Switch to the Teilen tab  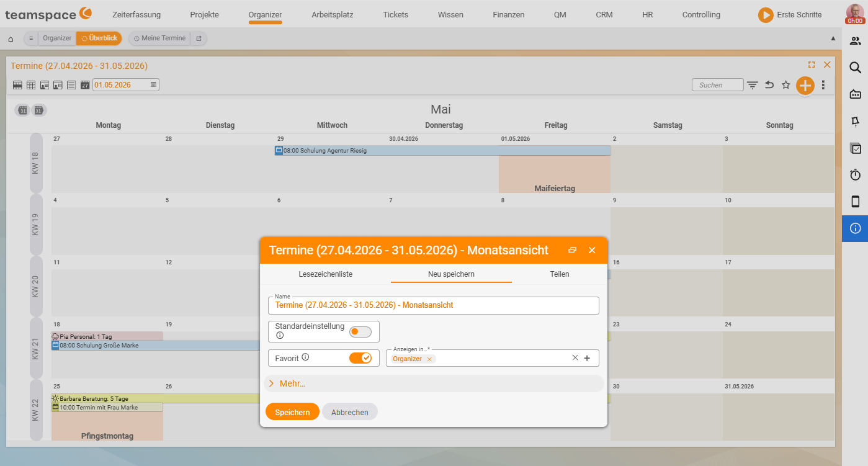tap(560, 274)
